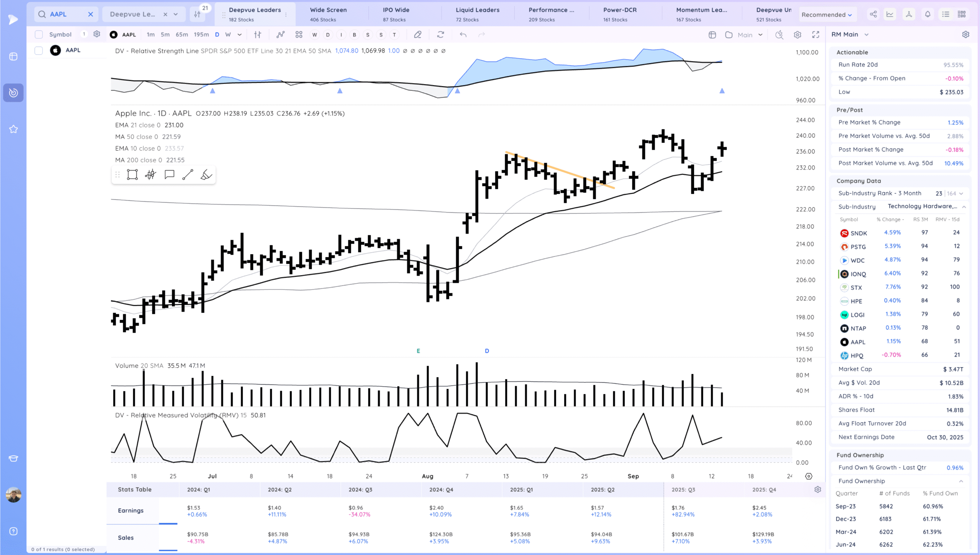Select the comment annotation tool

click(x=169, y=175)
